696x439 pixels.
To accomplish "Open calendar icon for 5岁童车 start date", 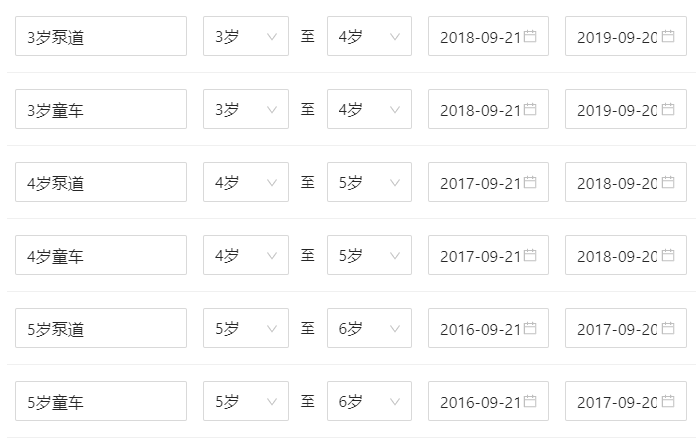I will (530, 401).
